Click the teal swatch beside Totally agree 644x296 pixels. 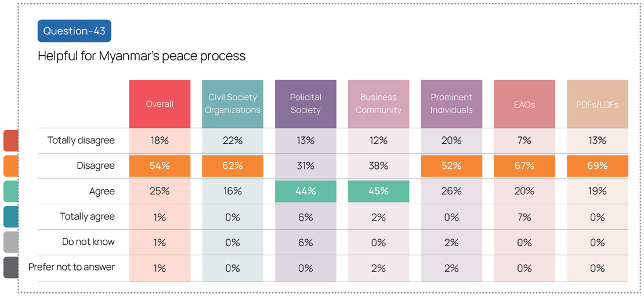tap(10, 216)
